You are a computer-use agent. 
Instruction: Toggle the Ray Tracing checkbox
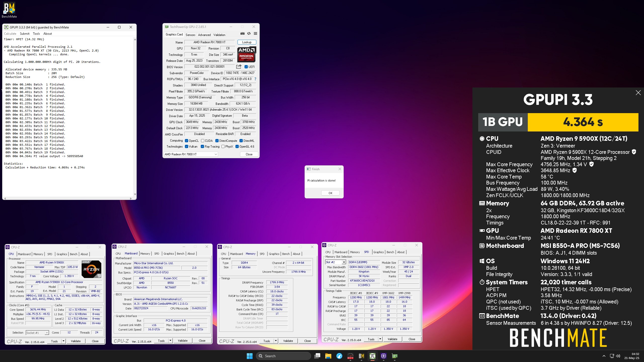coord(202,147)
